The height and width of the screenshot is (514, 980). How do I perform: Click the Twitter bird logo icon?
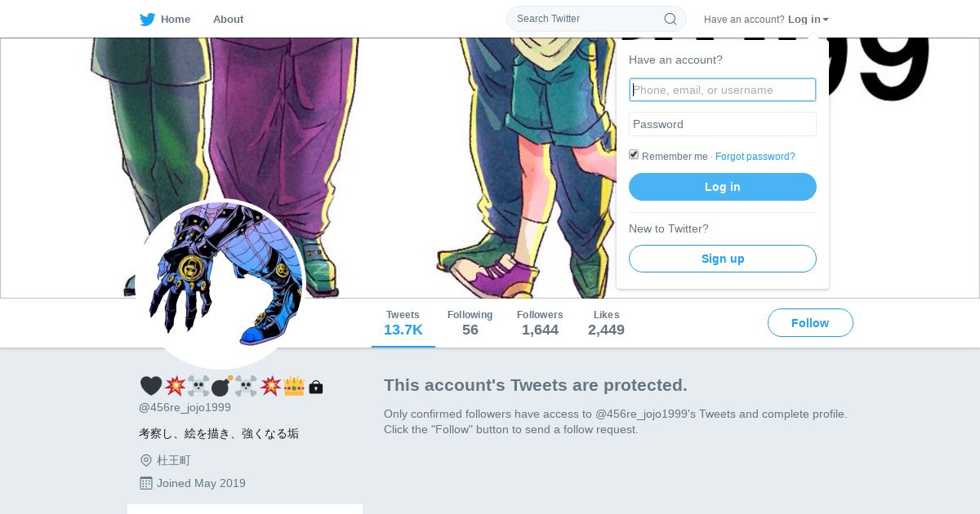(148, 20)
